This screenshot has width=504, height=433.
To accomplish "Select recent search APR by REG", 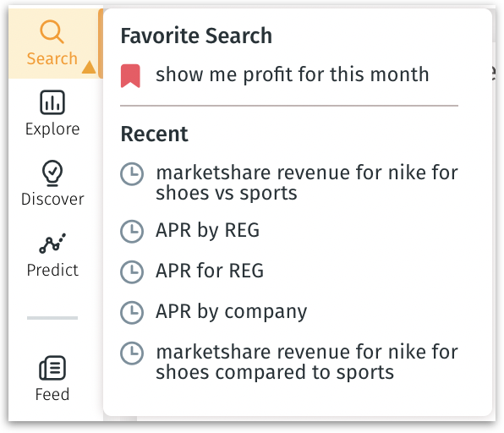I will (207, 231).
